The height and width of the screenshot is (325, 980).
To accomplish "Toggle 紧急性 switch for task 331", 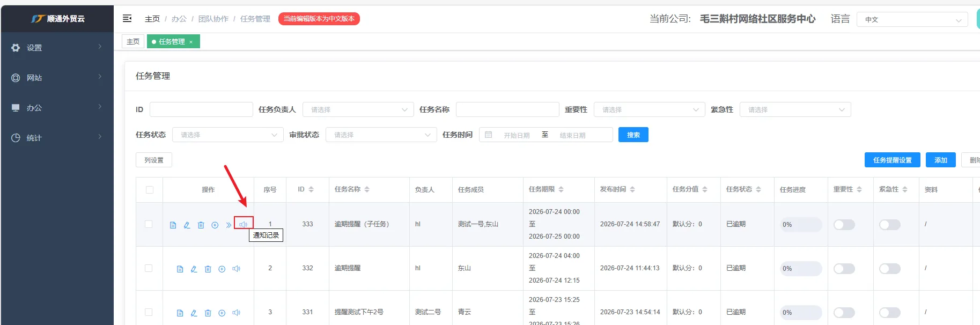I will (x=890, y=313).
